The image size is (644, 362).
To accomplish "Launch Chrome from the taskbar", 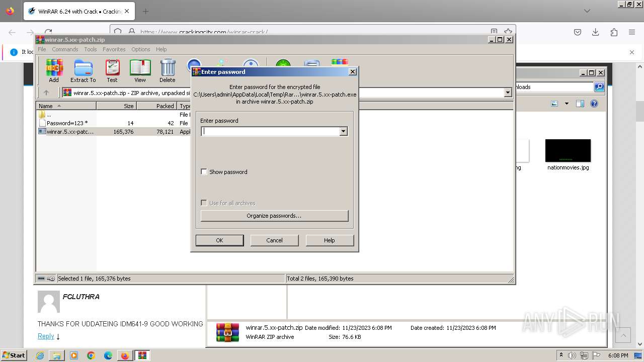I will pyautogui.click(x=91, y=355).
